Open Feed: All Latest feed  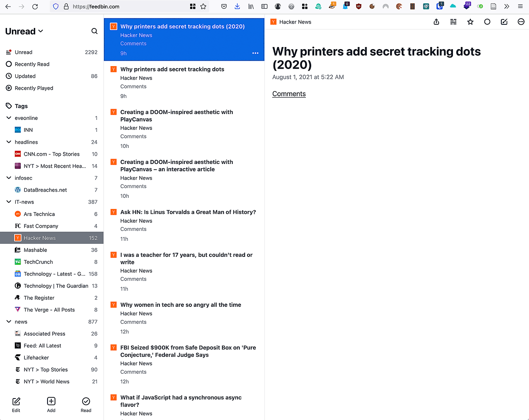pos(52,346)
